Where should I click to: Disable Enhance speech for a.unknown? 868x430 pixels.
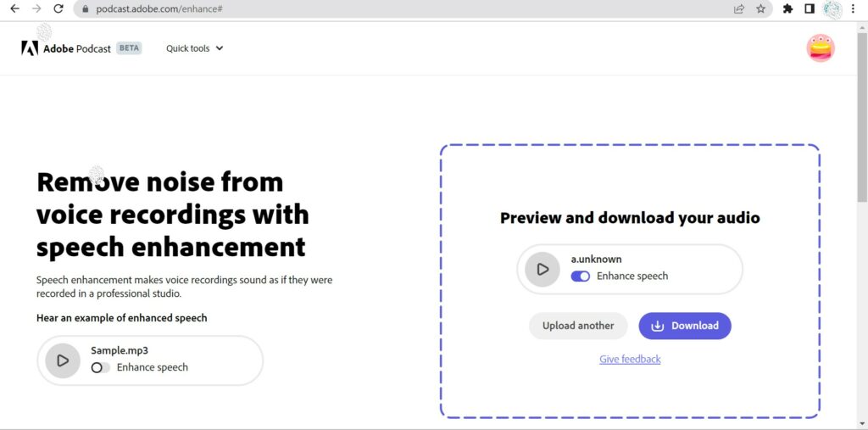click(580, 276)
